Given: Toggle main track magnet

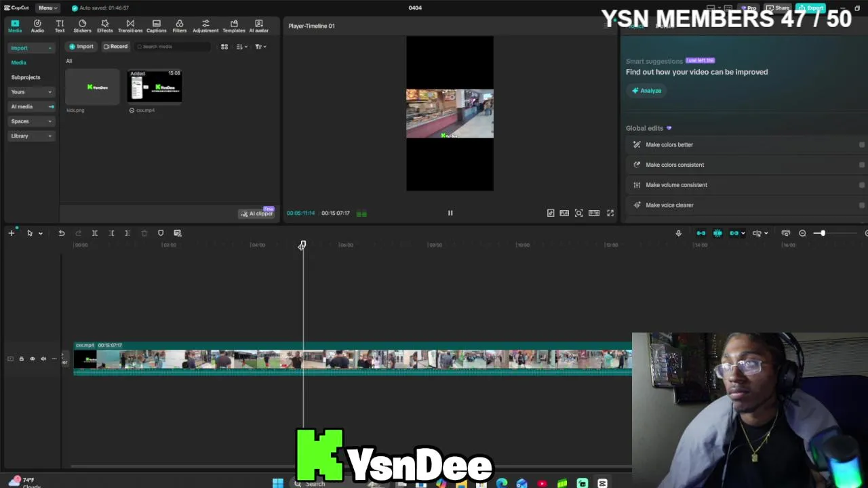Looking at the screenshot, I should [x=701, y=233].
